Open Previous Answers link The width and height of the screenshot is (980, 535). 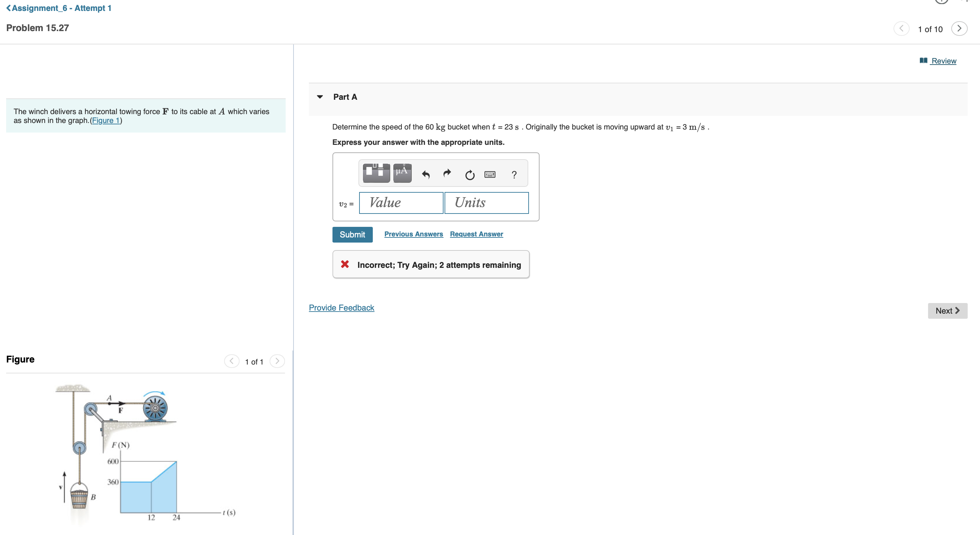click(413, 234)
